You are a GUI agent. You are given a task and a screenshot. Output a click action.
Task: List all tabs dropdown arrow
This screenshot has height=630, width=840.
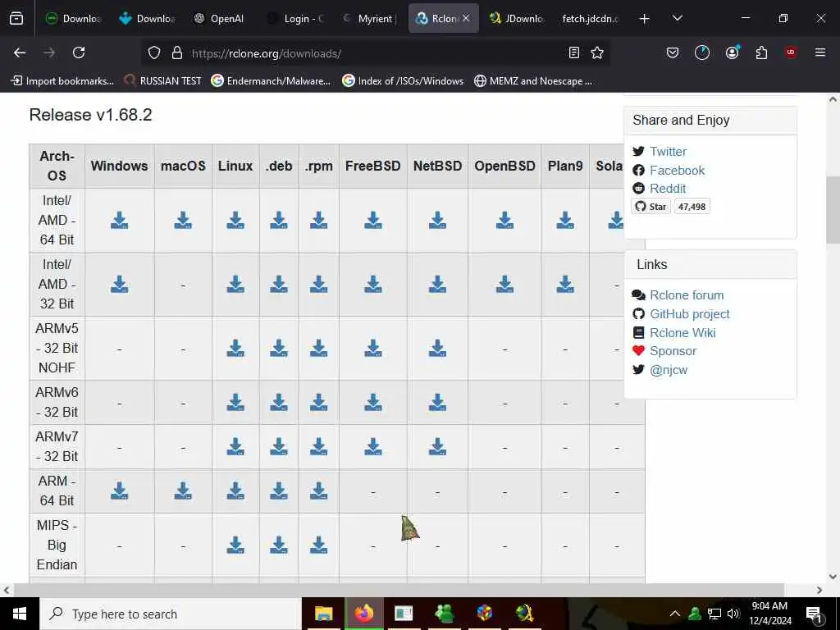(677, 18)
